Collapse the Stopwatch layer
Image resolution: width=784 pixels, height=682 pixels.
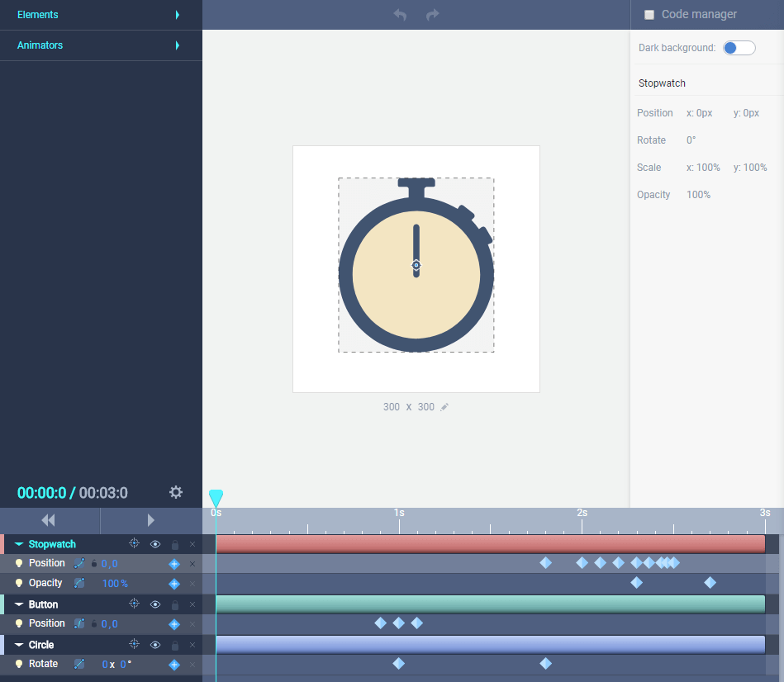(x=19, y=543)
